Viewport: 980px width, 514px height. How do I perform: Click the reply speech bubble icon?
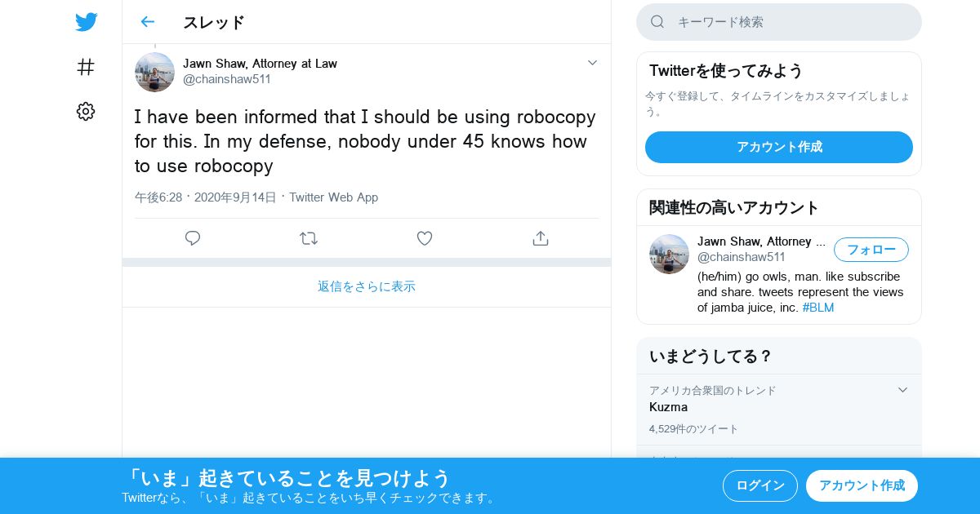(193, 238)
